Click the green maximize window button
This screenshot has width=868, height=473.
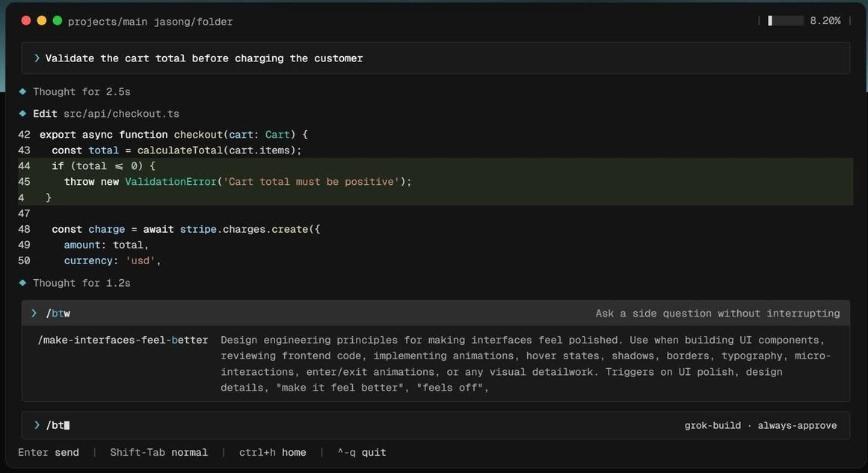tap(57, 20)
